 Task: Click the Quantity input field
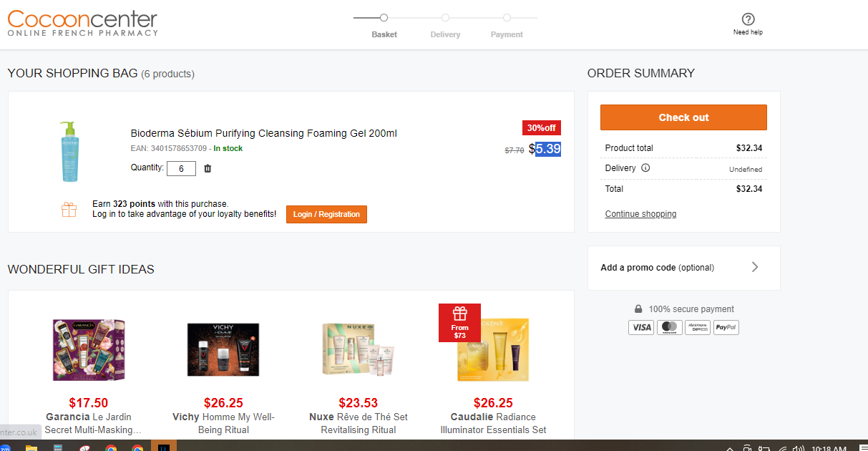coord(181,168)
